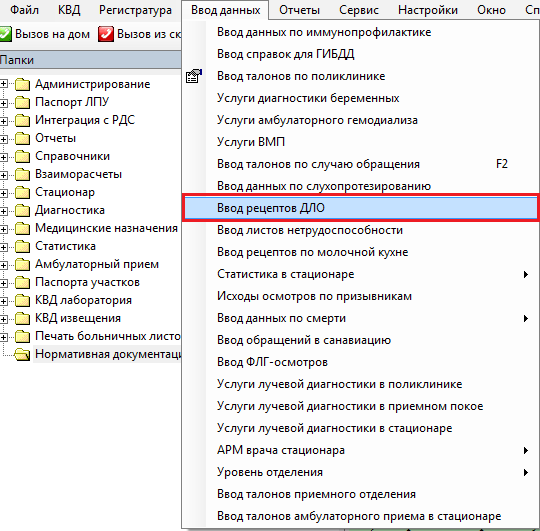Select the open Нормативная документация folder icon

pyautogui.click(x=22, y=354)
